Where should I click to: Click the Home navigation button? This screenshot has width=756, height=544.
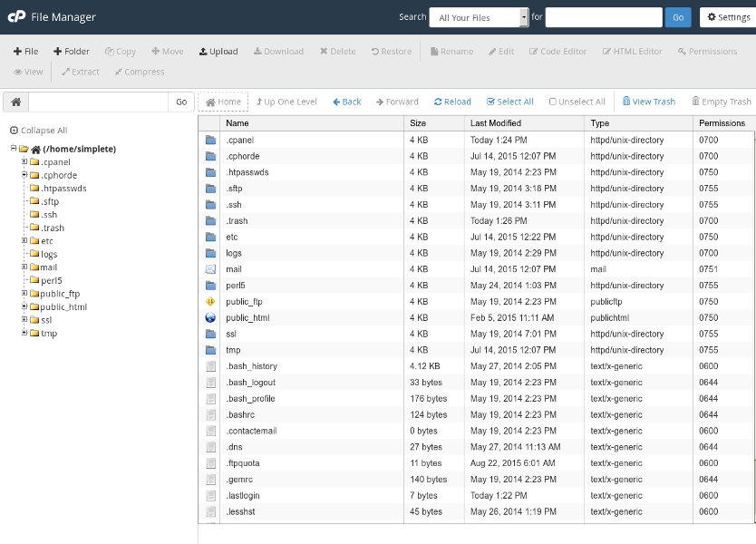pos(223,102)
